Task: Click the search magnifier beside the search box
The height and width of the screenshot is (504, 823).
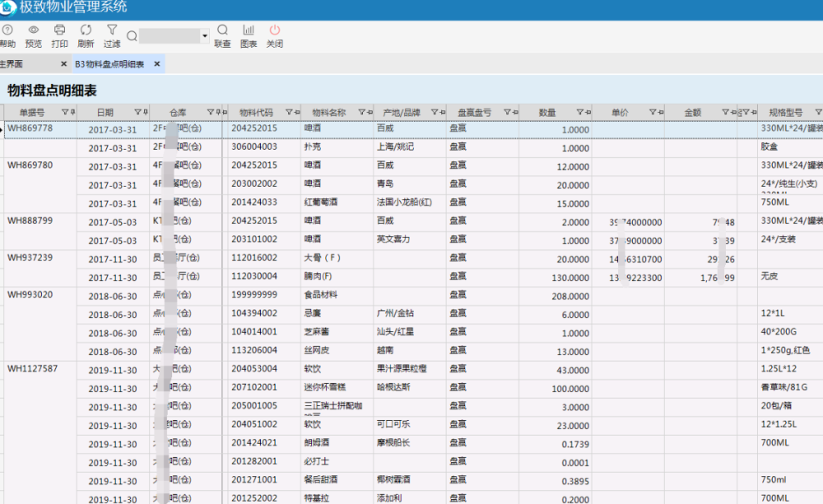Action: [132, 36]
